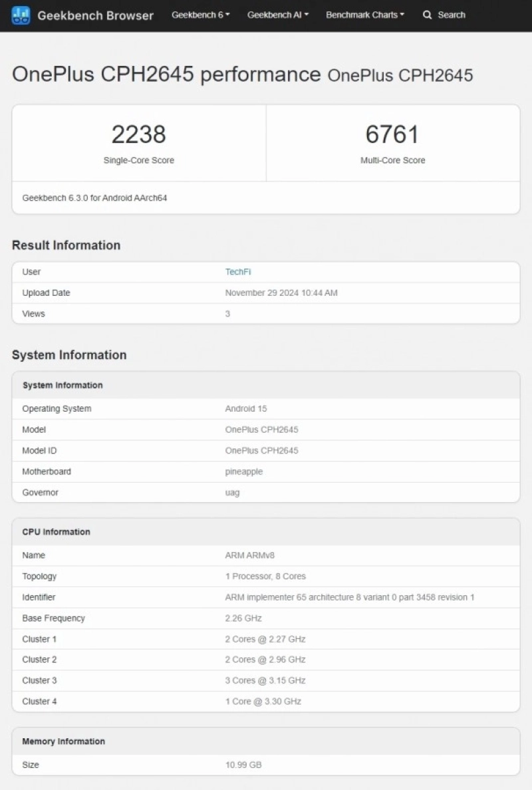Viewport: 532px width, 790px height.
Task: Select topology 1 Processor, 8 Cores
Action: [265, 577]
